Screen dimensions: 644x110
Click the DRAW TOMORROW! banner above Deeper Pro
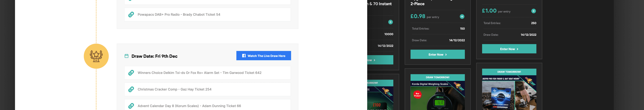[x=509, y=72]
